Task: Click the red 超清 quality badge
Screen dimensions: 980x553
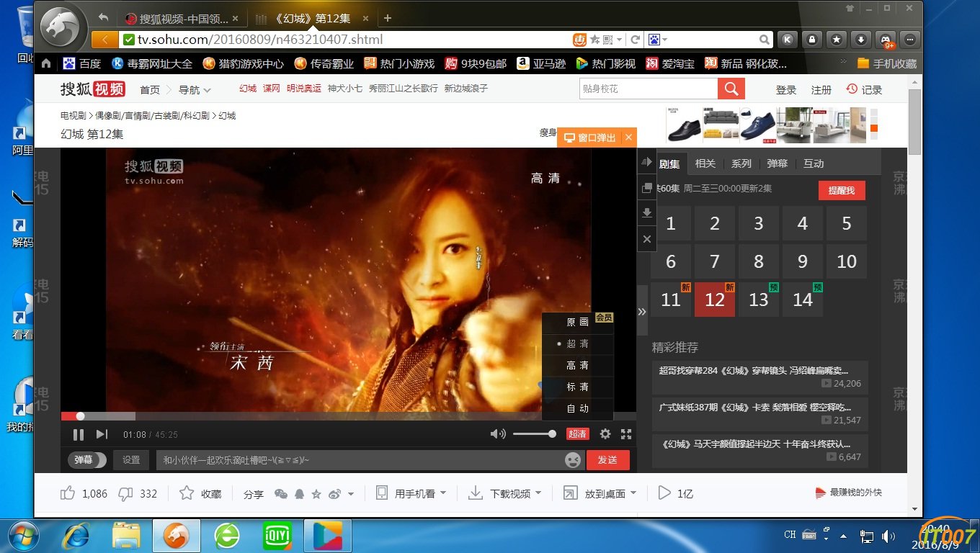Action: [577, 433]
